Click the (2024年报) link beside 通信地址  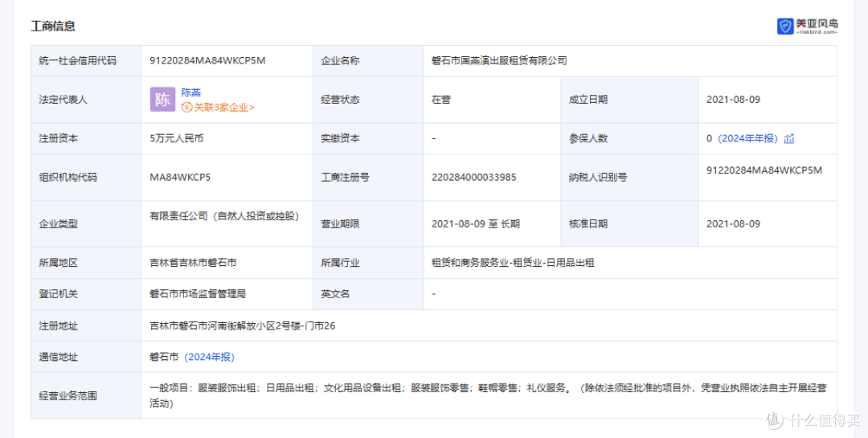[x=208, y=357]
